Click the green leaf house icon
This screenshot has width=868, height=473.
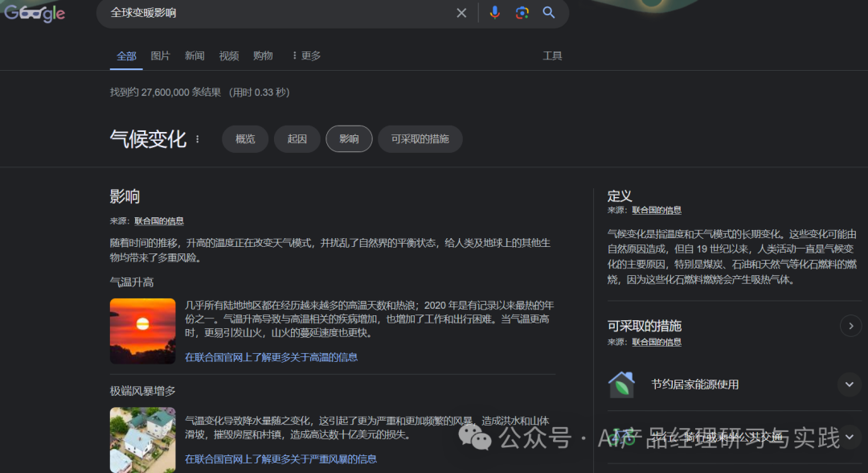(x=621, y=385)
